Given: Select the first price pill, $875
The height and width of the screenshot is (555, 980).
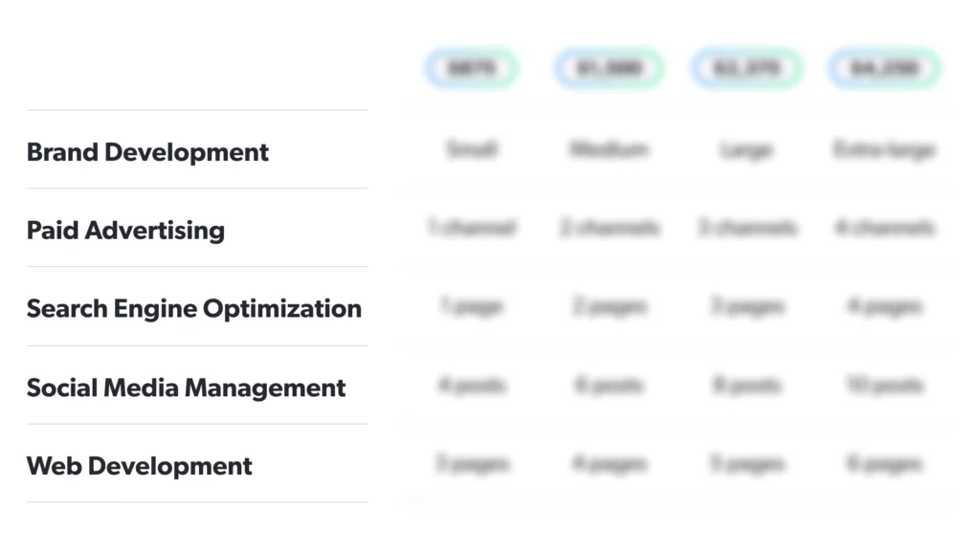Looking at the screenshot, I should point(472,68).
